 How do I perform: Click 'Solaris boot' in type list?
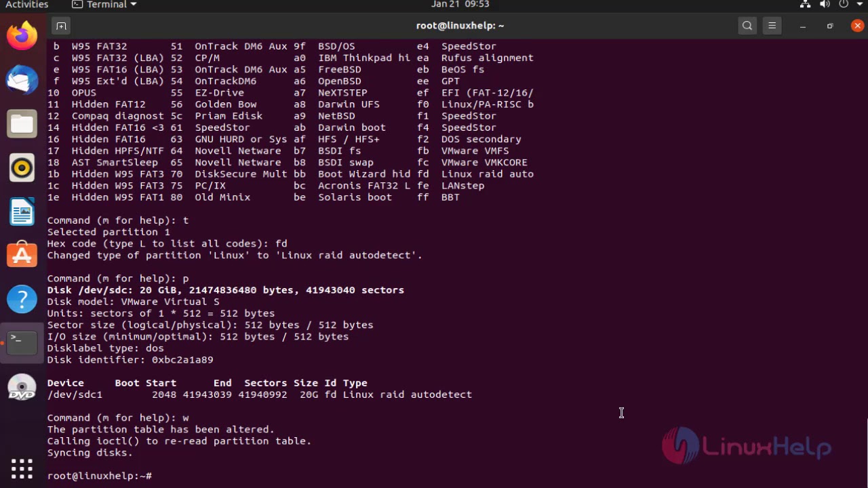(355, 197)
